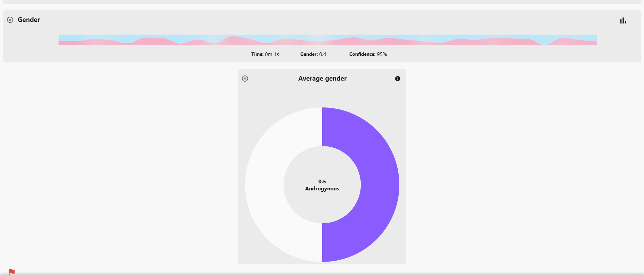
Task: Open the Average gender info icon
Action: [398, 79]
